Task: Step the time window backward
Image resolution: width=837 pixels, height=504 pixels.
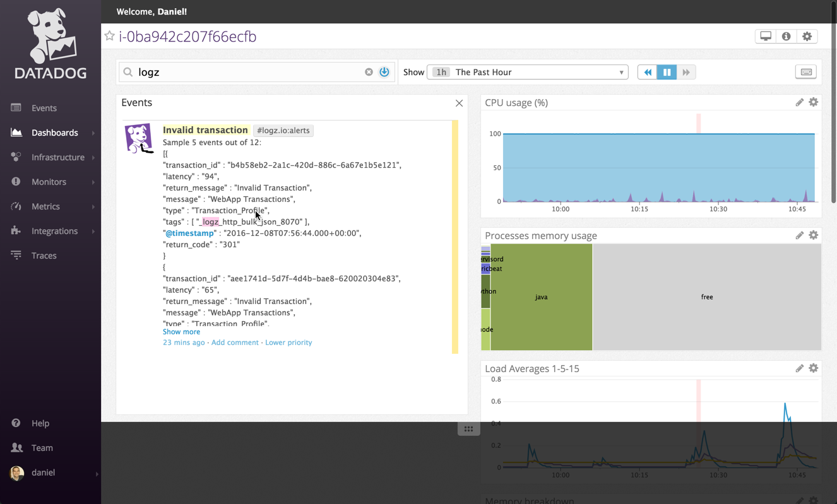Action: click(x=647, y=72)
